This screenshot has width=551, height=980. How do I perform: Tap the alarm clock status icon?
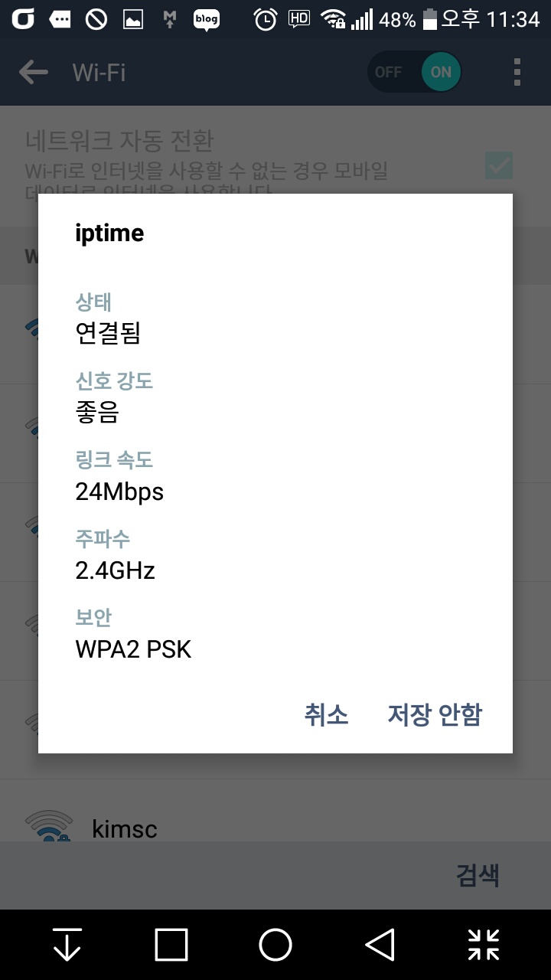coord(266,19)
